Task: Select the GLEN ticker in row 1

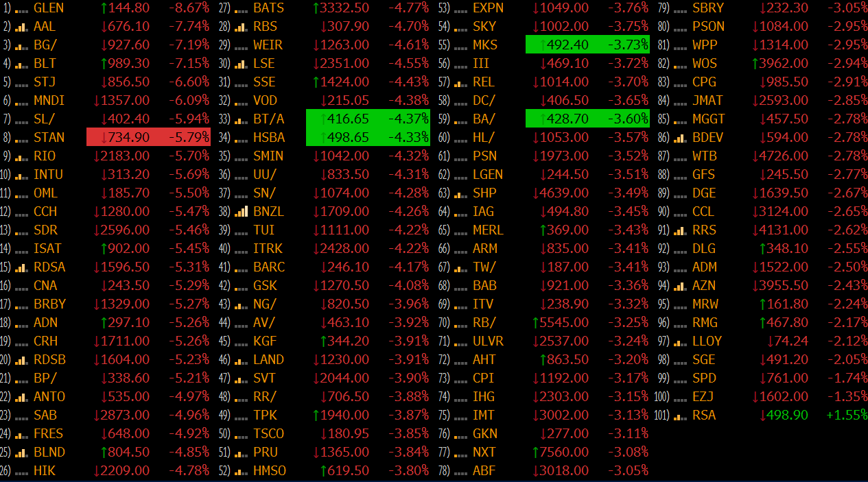Action: pos(49,8)
